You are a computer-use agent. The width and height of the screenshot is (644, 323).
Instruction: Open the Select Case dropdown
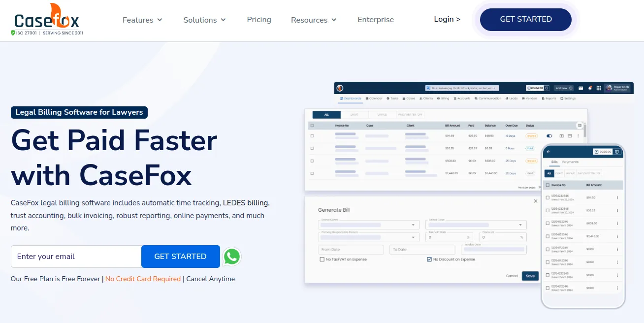[476, 225]
